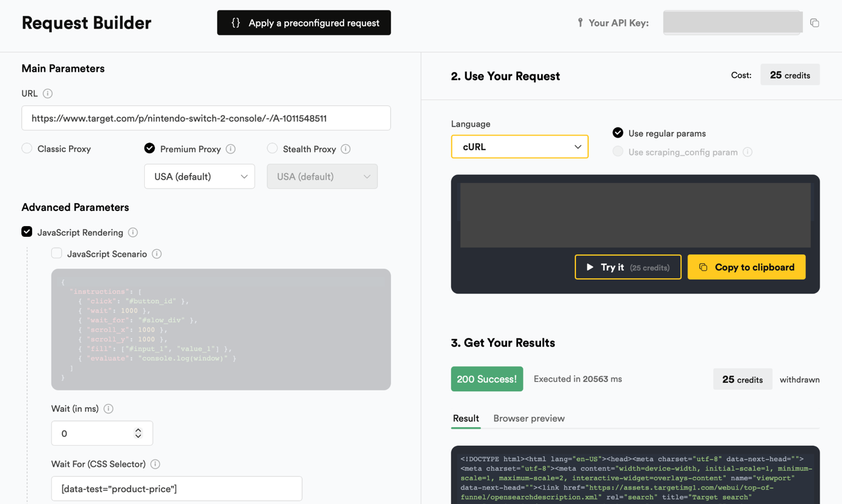Click the 2. Use Your Request heading
Viewport: 842px width, 504px height.
click(x=505, y=76)
